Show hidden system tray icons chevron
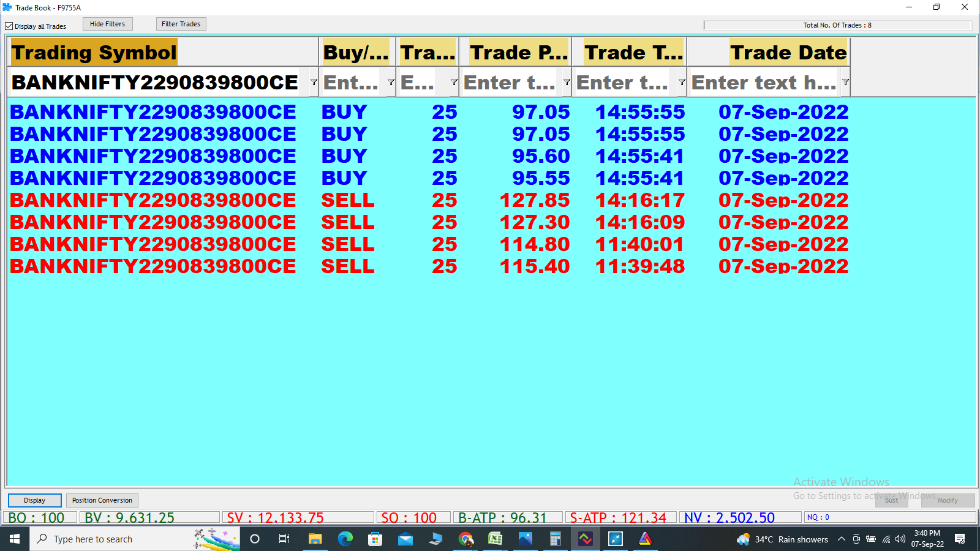Screen dimensions: 980x551 (841, 539)
